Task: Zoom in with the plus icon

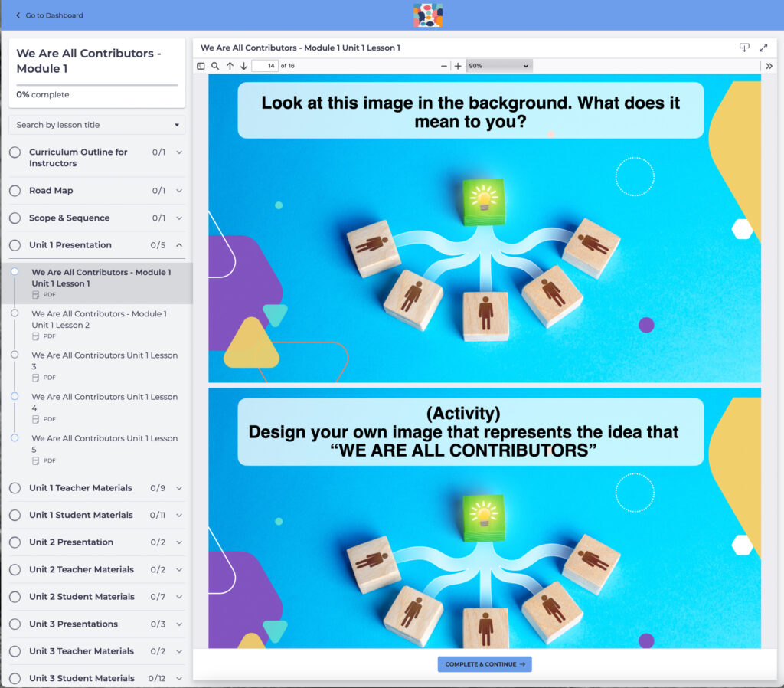Action: (458, 67)
